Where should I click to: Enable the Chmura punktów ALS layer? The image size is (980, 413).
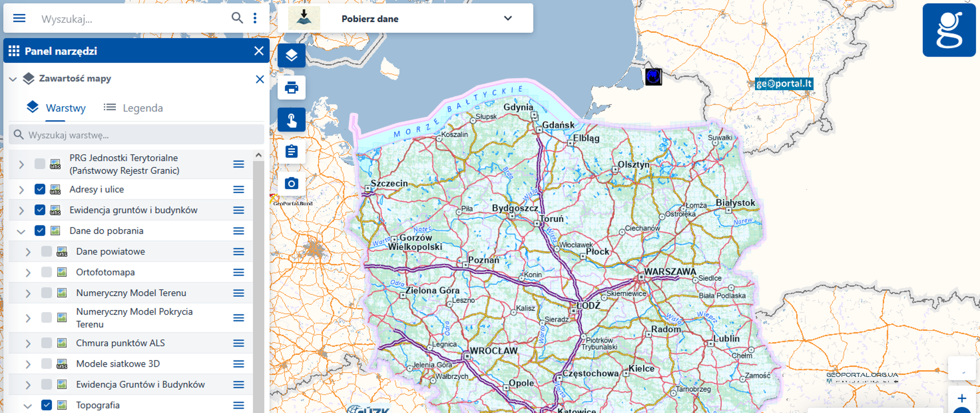tap(46, 343)
